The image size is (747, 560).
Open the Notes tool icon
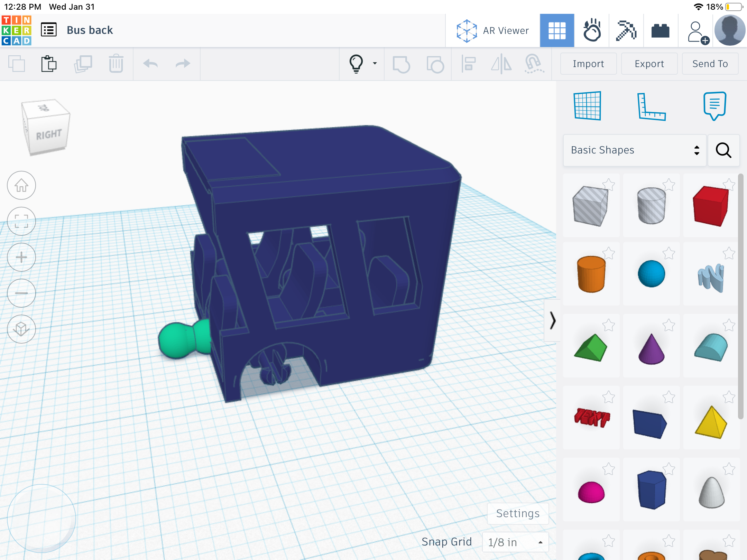tap(714, 106)
